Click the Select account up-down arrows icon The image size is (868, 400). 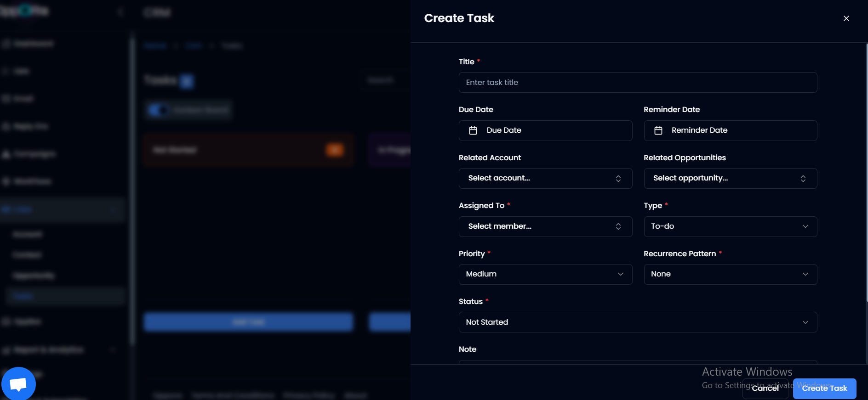tap(618, 179)
